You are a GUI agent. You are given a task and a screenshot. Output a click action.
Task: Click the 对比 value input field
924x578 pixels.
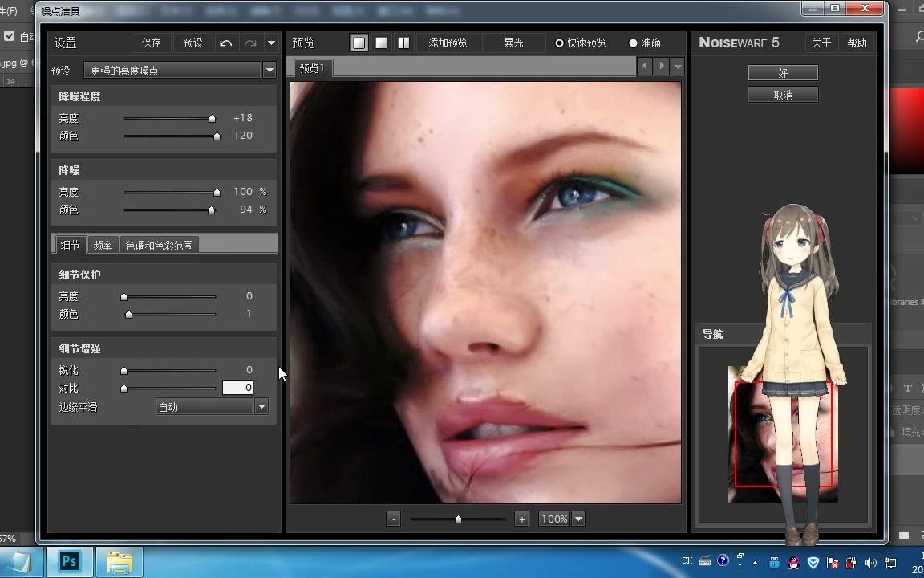pos(237,388)
